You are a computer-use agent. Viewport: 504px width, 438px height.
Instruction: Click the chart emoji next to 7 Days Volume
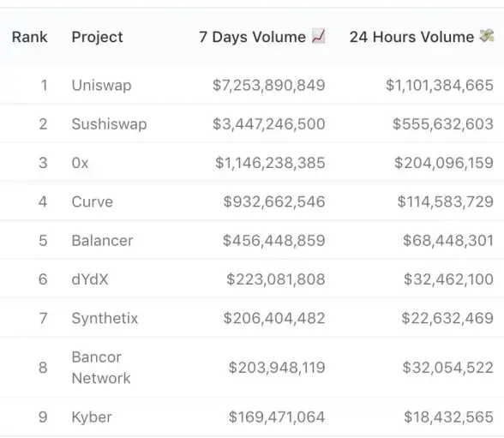tap(318, 36)
